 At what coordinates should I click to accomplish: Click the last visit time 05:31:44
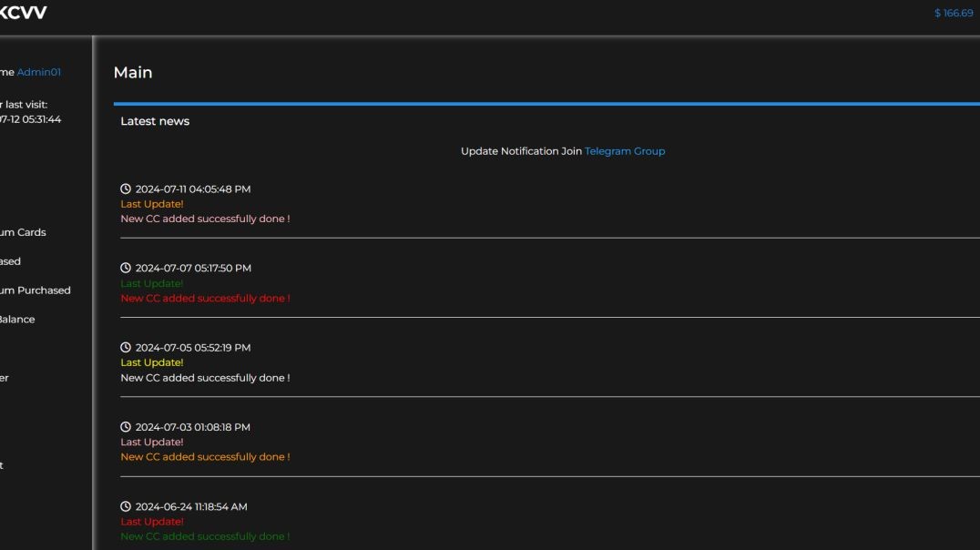pos(41,119)
